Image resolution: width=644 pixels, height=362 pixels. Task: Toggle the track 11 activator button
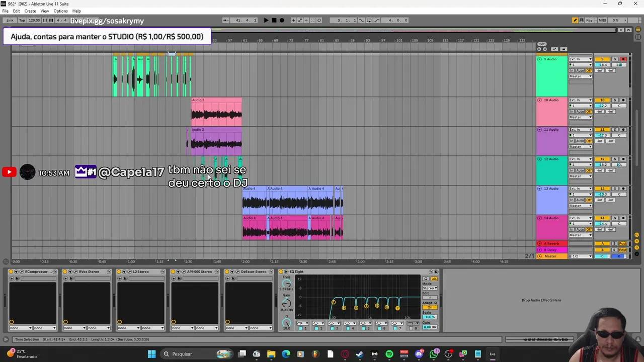pos(602,130)
